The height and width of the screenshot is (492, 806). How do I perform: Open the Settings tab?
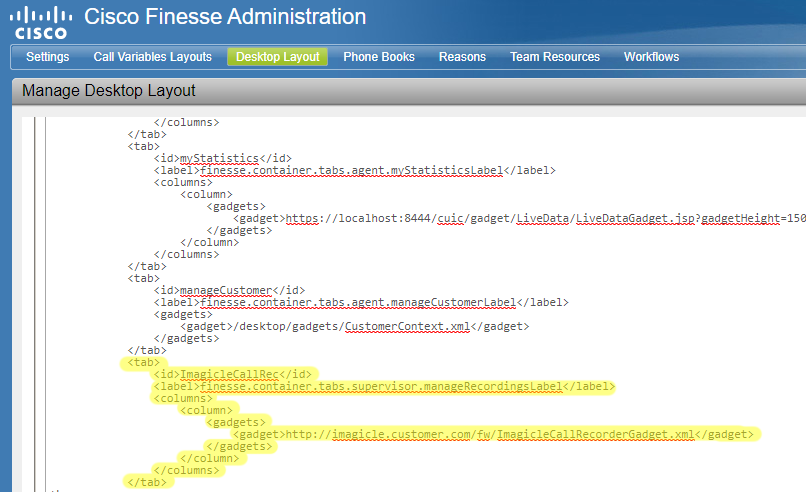coord(48,57)
